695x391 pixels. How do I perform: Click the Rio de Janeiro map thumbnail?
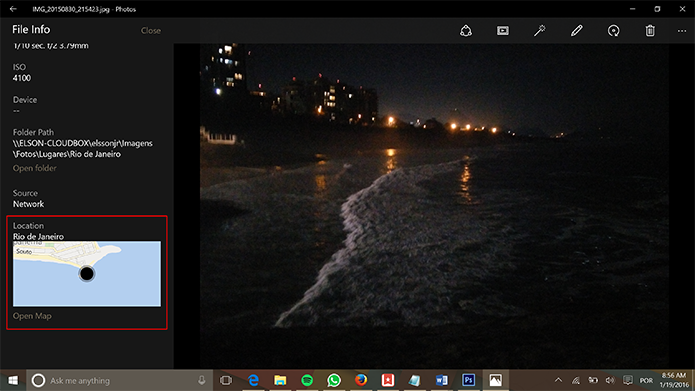coord(87,274)
